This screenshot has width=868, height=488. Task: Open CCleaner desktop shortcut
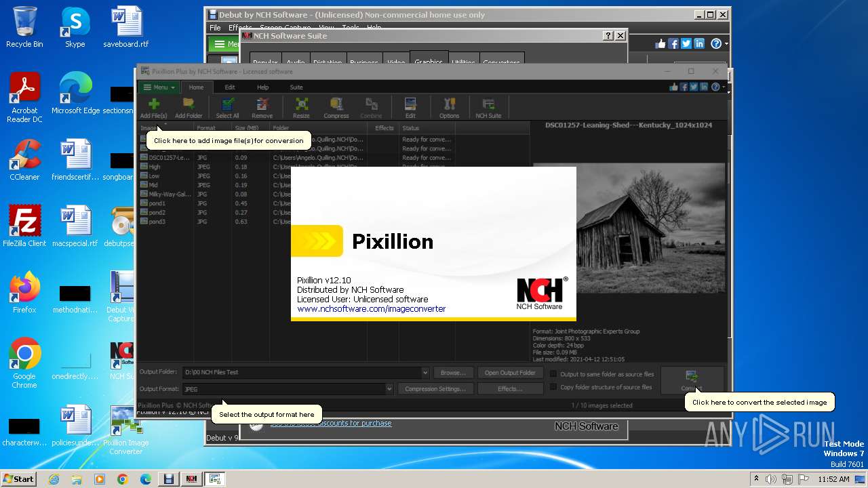click(24, 160)
